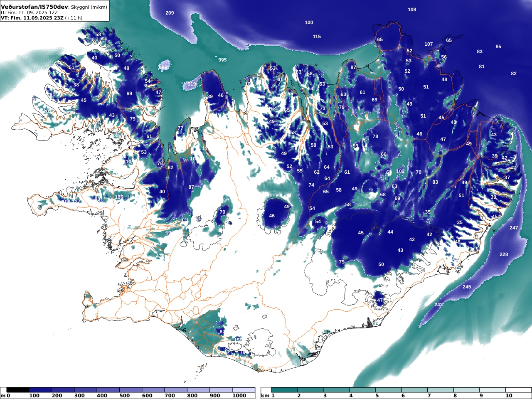Click the 995 visibility value on the map

(222, 60)
